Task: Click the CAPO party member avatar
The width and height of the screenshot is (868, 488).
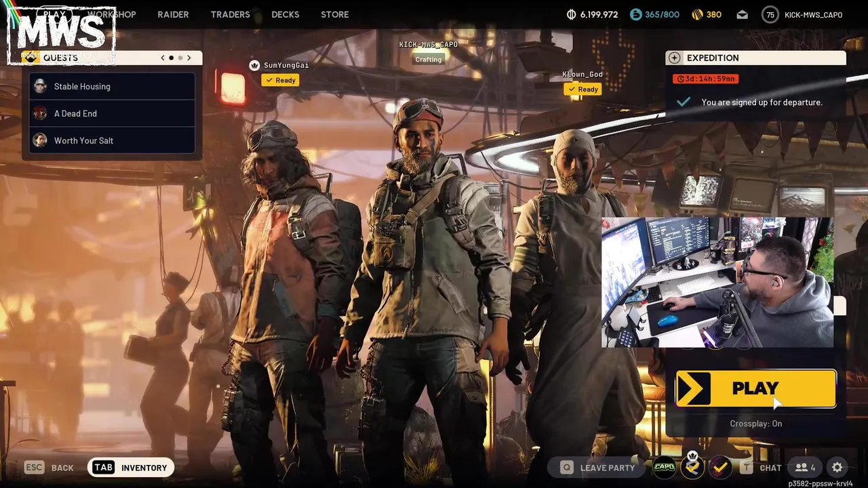Action: tap(664, 466)
